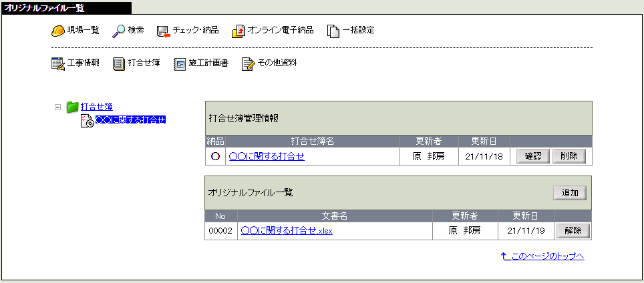644x283 pixels.
Task: Click the magnifying glass 検索 icon
Action: [x=118, y=31]
